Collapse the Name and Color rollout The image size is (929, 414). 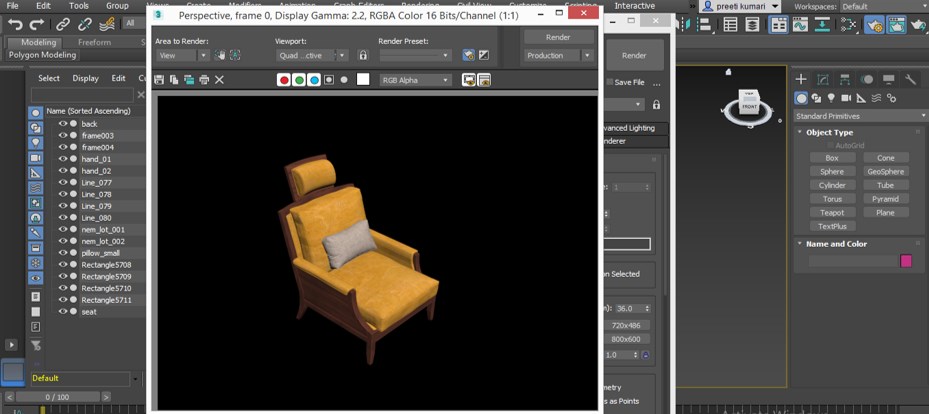[x=800, y=243]
